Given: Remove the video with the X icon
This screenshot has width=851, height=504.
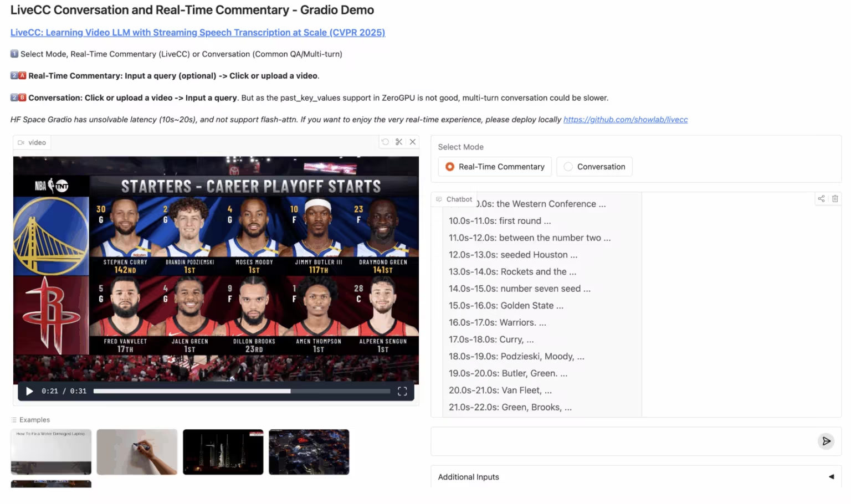Looking at the screenshot, I should click(x=413, y=142).
